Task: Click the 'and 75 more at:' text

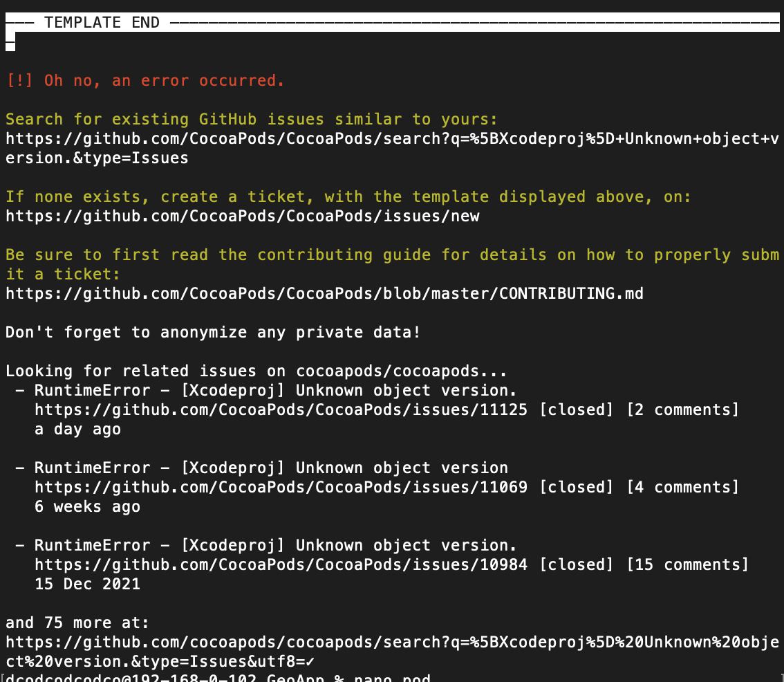Action: coord(77,623)
